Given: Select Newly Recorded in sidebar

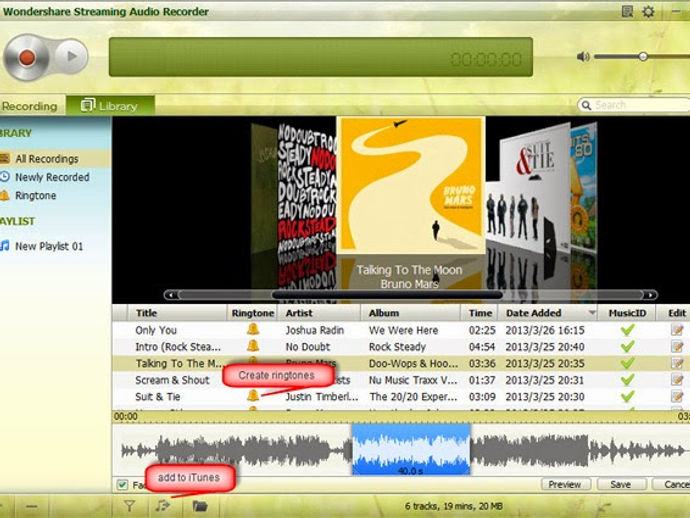Looking at the screenshot, I should [52, 177].
